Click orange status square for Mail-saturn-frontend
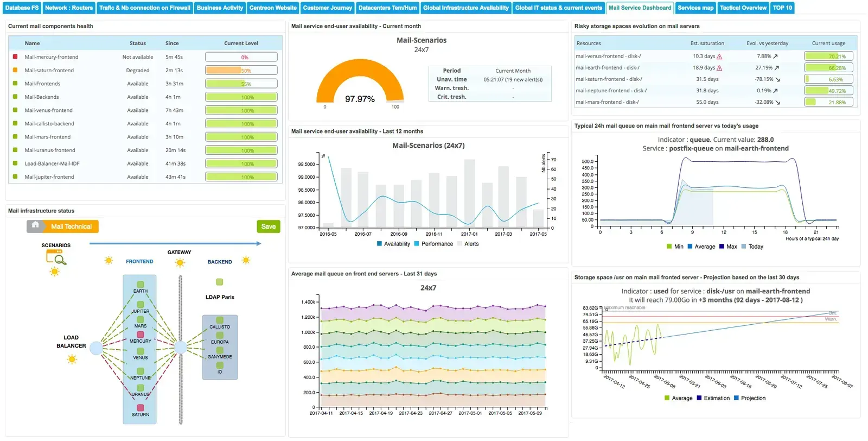Viewport: 868px width, 441px height. pyautogui.click(x=15, y=70)
